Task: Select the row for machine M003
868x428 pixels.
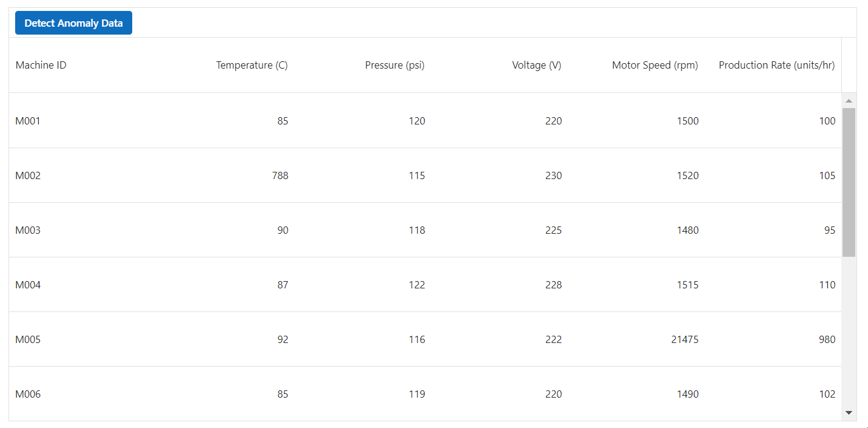Action: [425, 230]
